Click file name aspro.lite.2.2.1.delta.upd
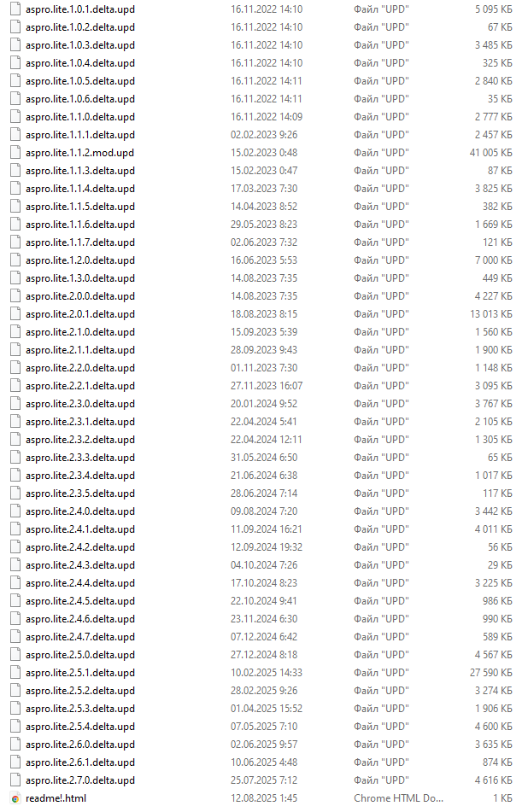The width and height of the screenshot is (528, 812). coord(80,386)
